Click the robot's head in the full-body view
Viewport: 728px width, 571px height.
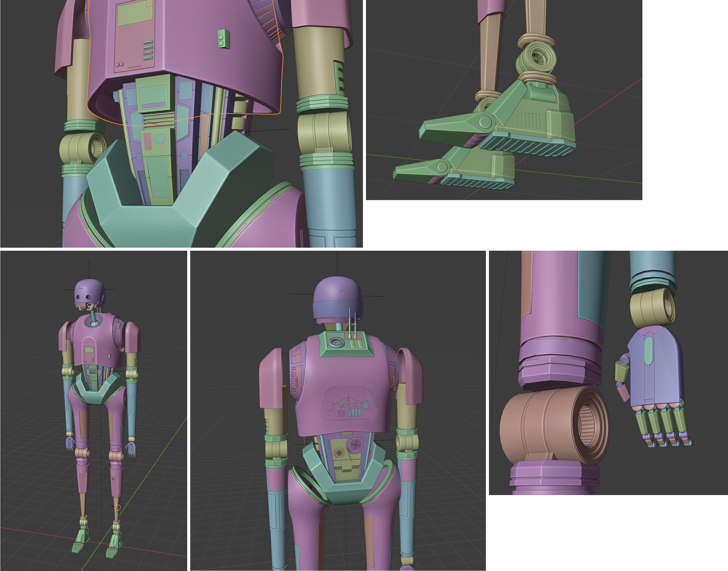(x=89, y=290)
